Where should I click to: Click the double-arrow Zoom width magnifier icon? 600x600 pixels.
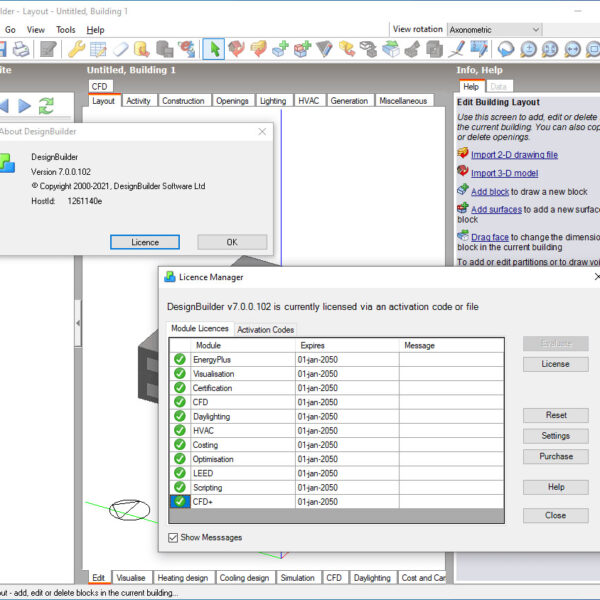[x=572, y=49]
